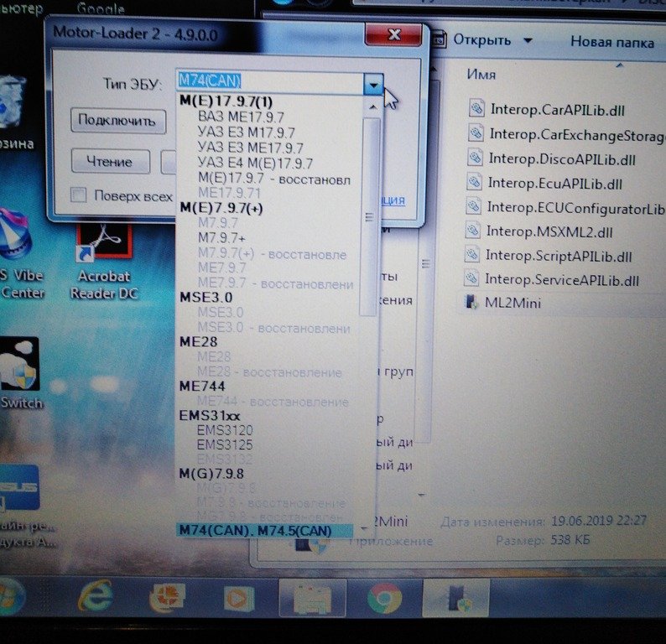Select УАЗ Е4 М(Е)17.9.7 option
Image resolution: width=666 pixels, height=644 pixels.
pos(255,164)
